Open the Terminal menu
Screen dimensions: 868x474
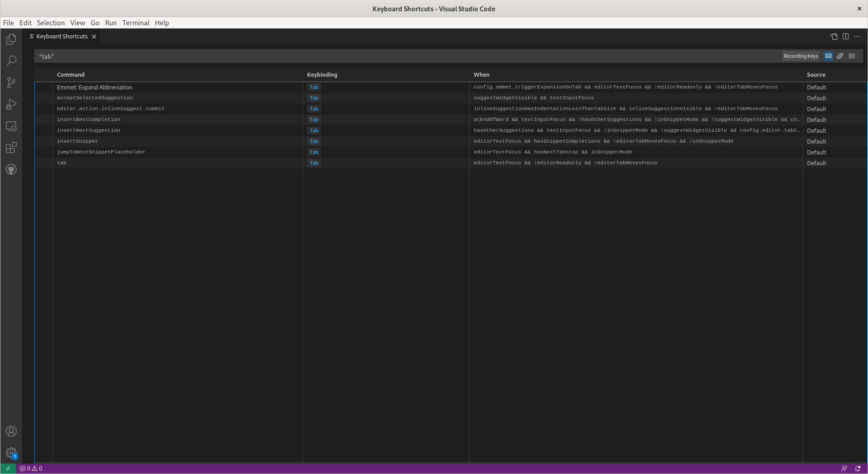click(136, 23)
